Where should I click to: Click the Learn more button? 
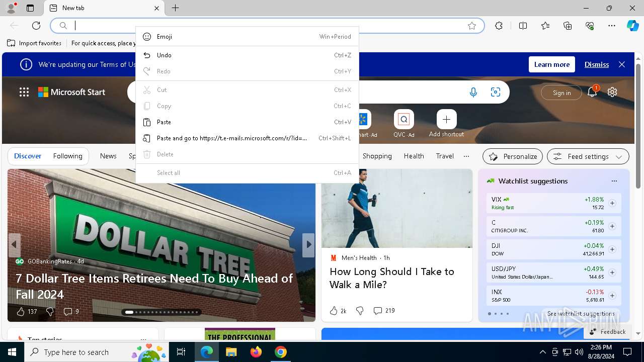point(551,64)
